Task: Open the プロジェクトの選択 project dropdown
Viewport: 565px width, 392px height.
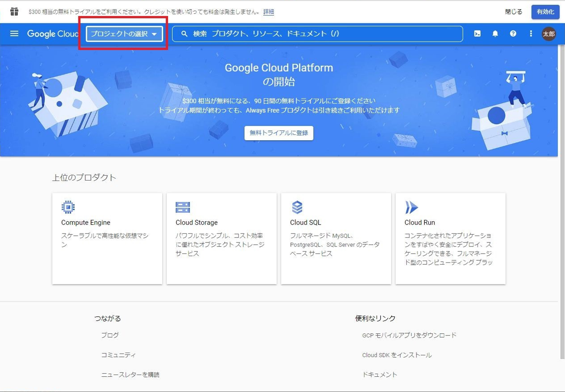Action: point(125,34)
